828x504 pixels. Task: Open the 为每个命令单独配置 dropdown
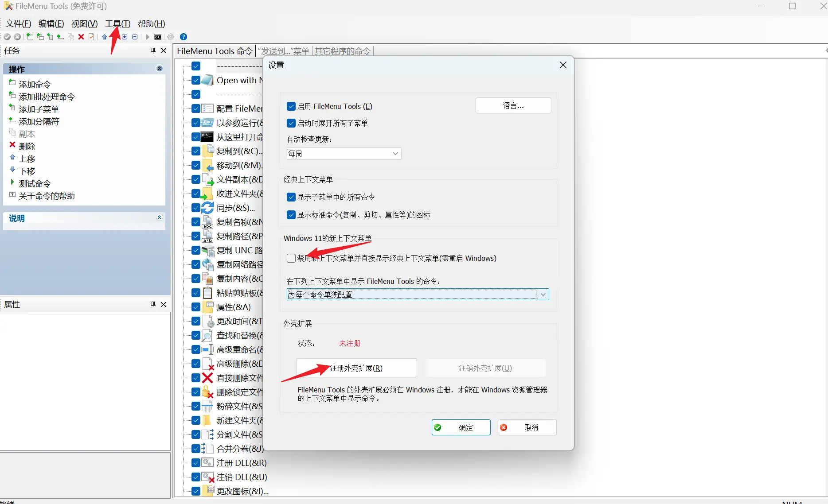(417, 294)
